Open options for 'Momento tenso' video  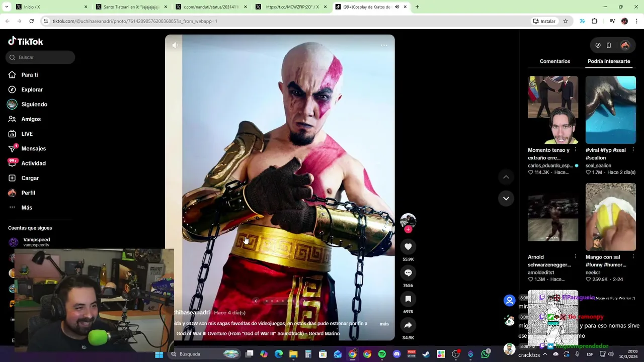click(x=576, y=150)
